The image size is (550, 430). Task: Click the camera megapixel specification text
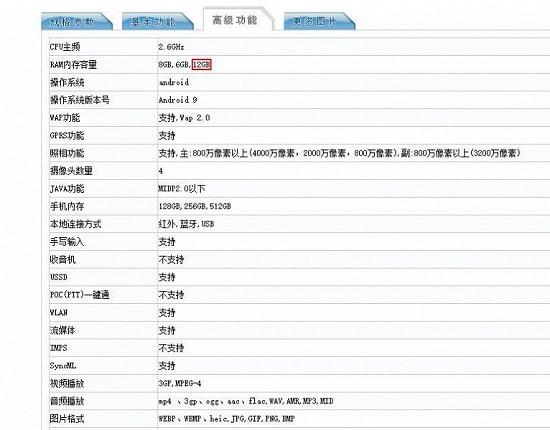pos(339,153)
